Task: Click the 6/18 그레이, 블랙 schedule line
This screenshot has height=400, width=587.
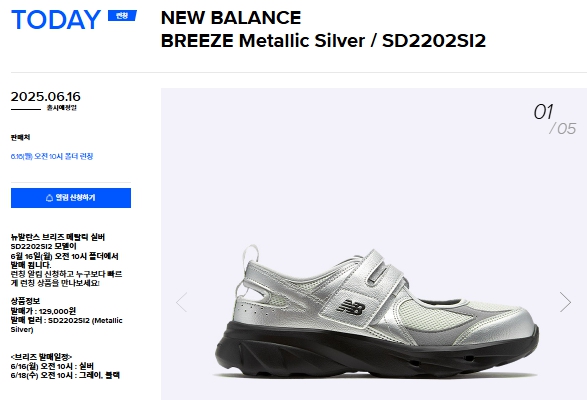Action: 65,375
